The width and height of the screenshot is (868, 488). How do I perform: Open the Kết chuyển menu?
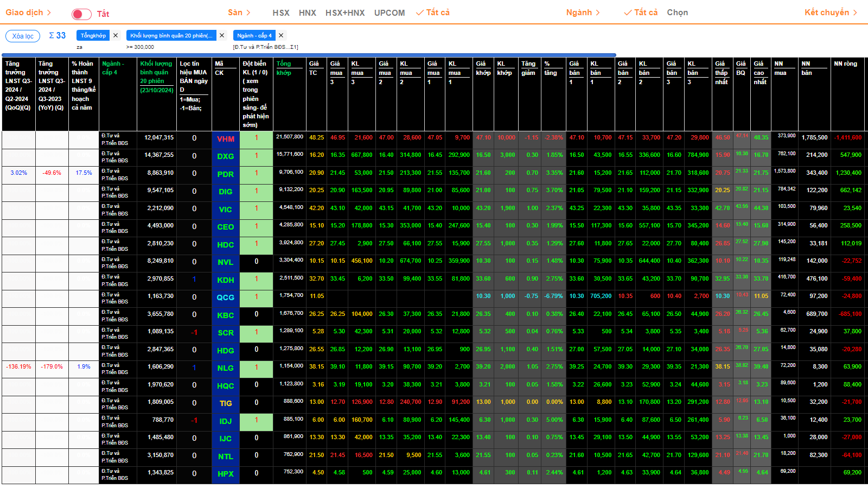tap(831, 12)
